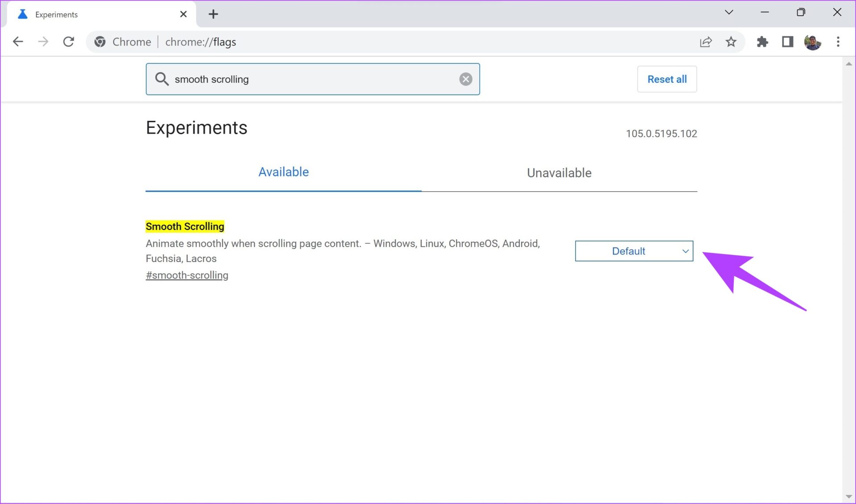Minimize the Chrome window
This screenshot has width=856, height=504.
click(x=765, y=12)
